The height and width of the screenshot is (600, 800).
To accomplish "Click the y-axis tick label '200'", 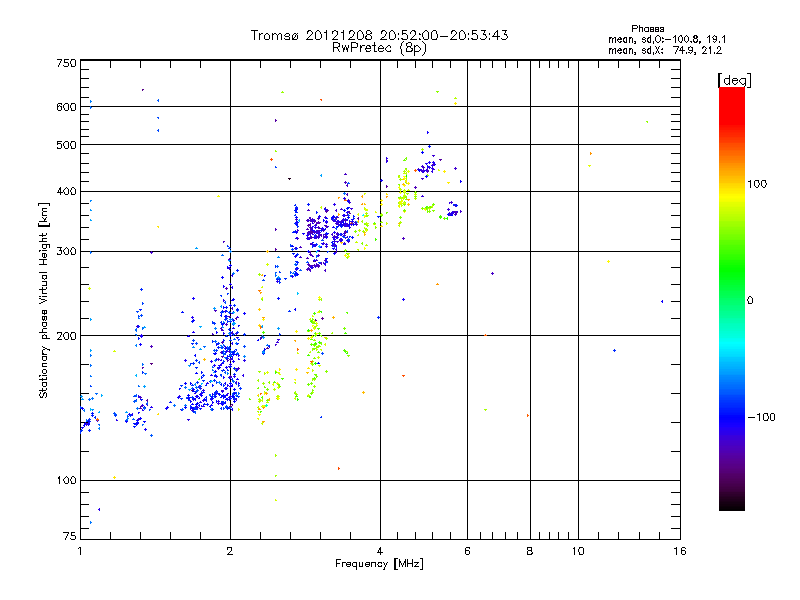I will pyautogui.click(x=67, y=336).
